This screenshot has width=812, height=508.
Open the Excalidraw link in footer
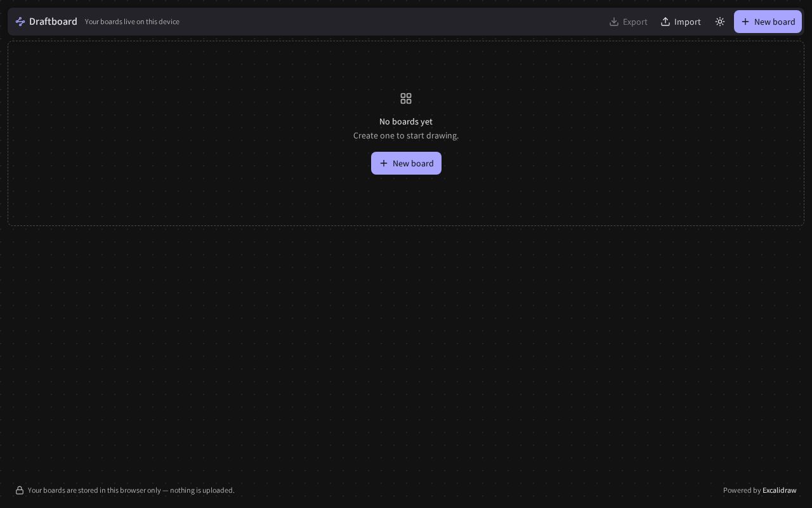pyautogui.click(x=779, y=490)
